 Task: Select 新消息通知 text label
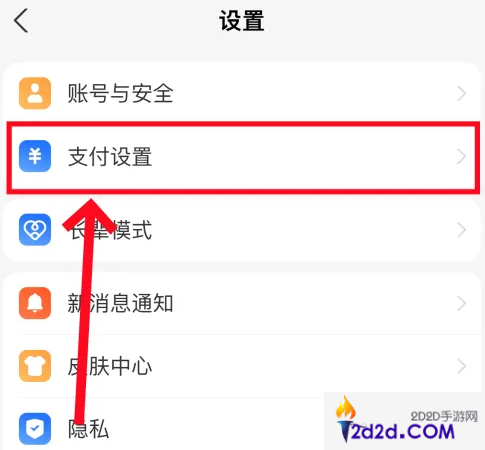[x=120, y=303]
